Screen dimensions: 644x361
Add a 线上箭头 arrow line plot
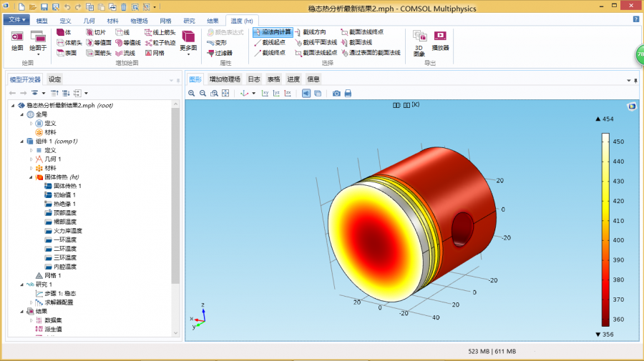click(160, 32)
